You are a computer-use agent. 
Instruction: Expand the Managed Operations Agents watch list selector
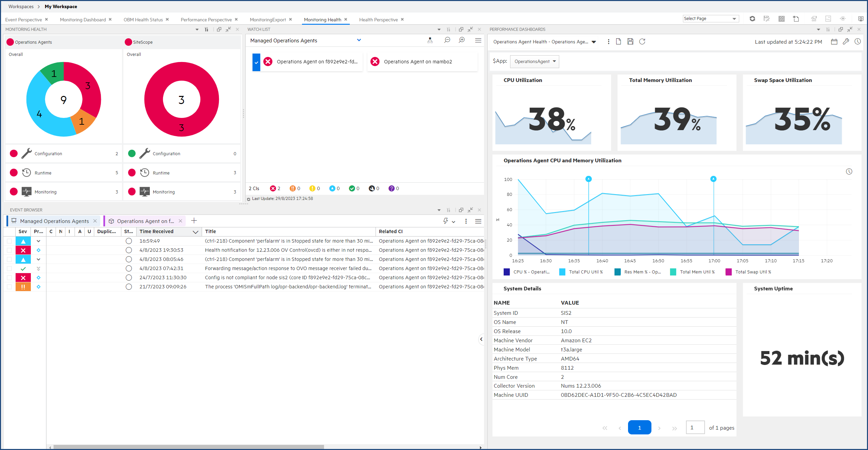tap(359, 40)
